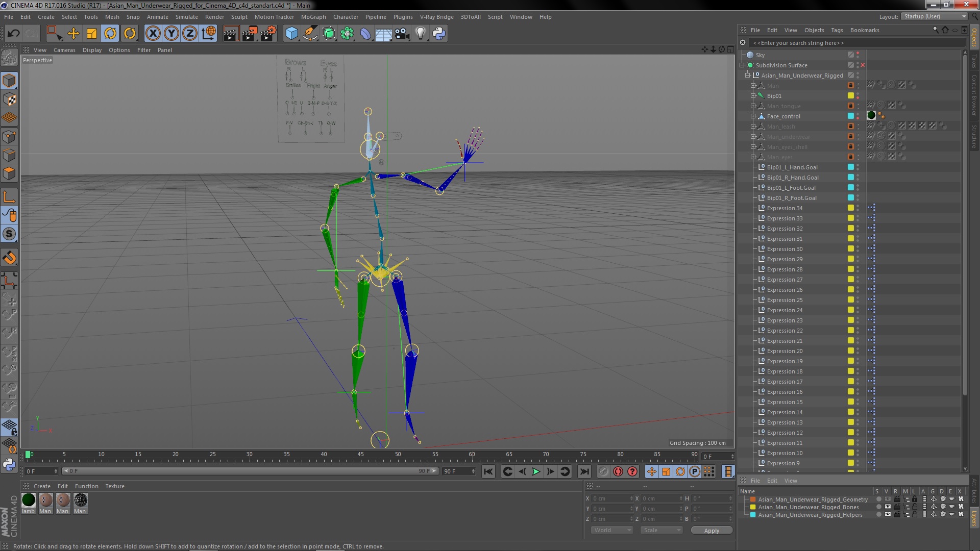Viewport: 980px width, 551px height.
Task: Open the Layout Startup dropdown
Action: tap(934, 16)
